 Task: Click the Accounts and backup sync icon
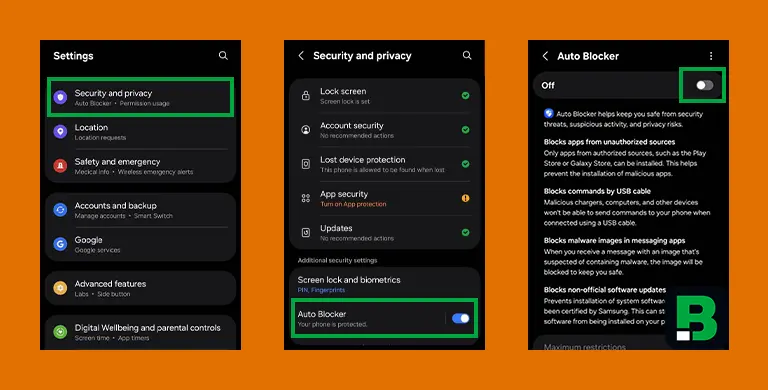[60, 210]
